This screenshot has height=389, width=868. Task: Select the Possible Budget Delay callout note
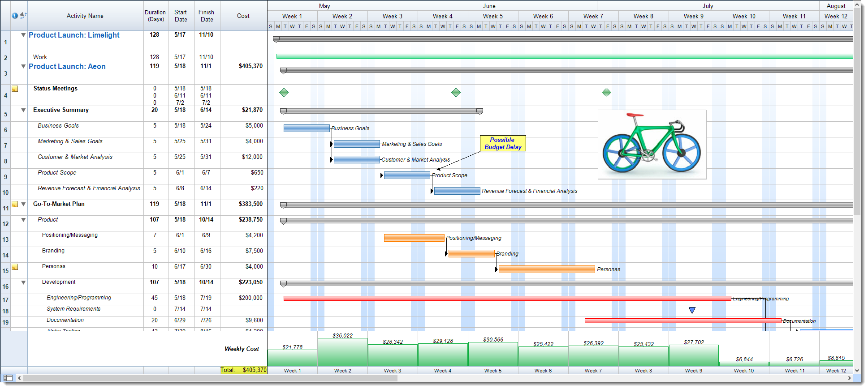coord(503,143)
